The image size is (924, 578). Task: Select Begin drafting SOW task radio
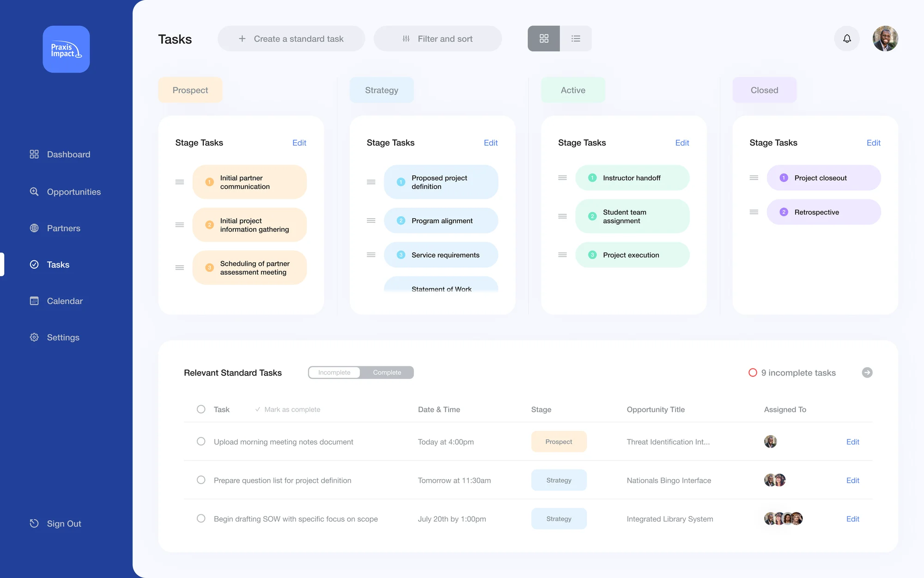coord(201,518)
